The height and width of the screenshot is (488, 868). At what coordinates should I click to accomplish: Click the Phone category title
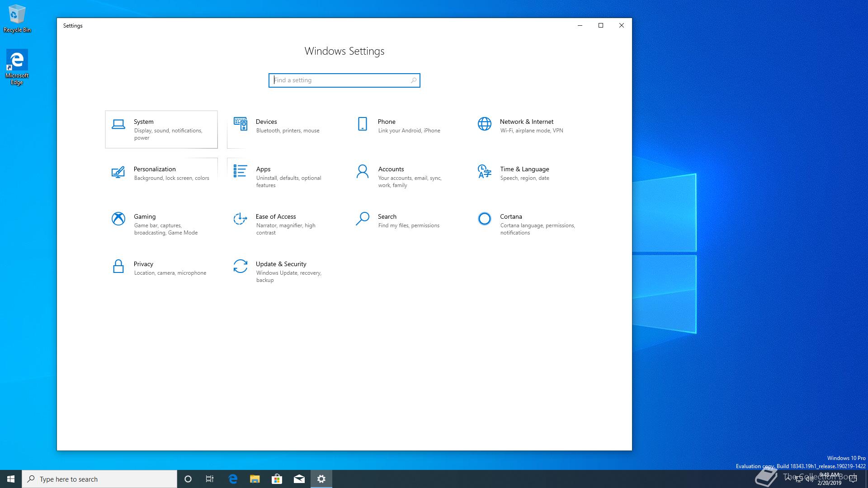(387, 122)
